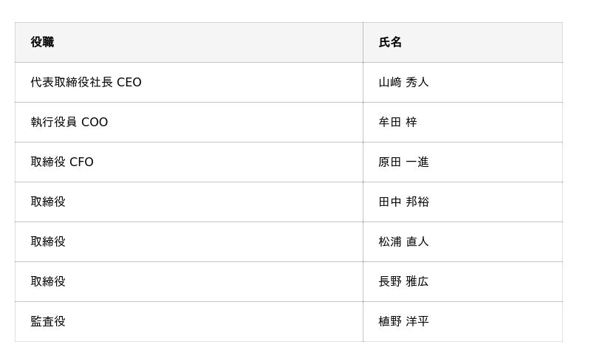Click the 監査役 cell
The width and height of the screenshot is (591, 364).
[189, 322]
